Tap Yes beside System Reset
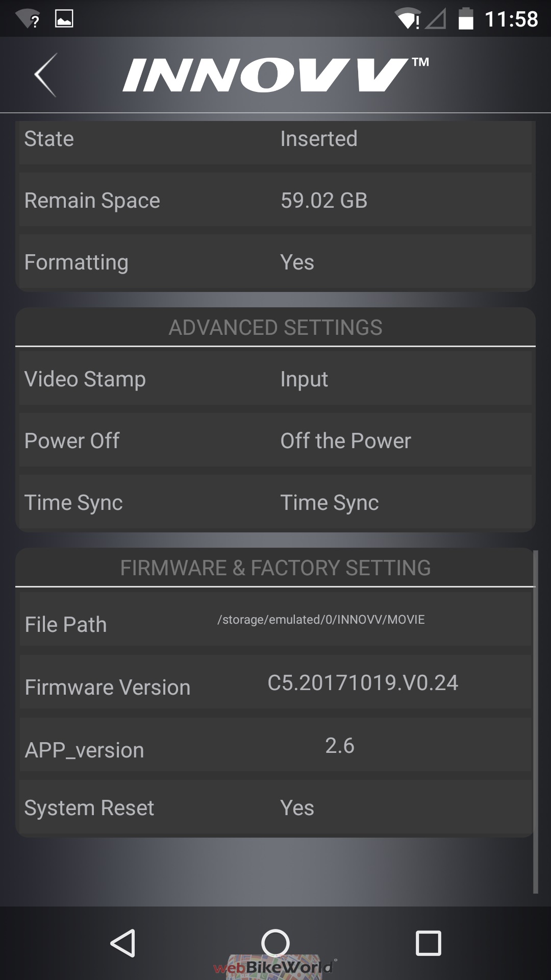 point(297,808)
